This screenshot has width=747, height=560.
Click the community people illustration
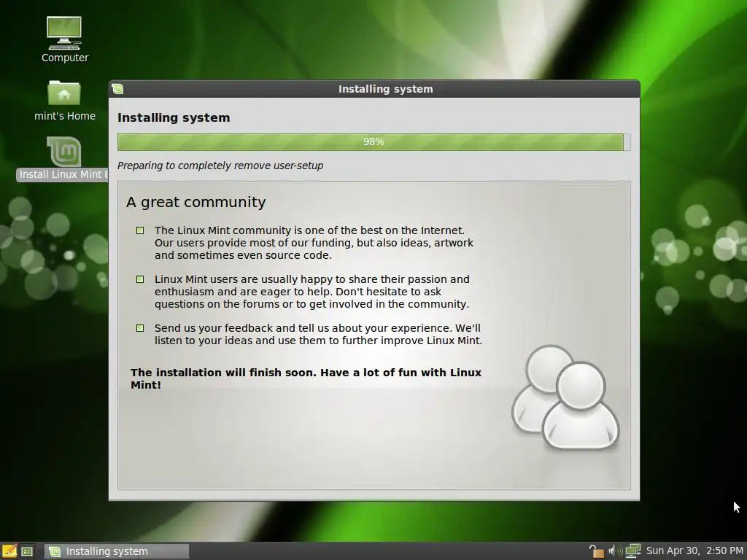click(565, 397)
